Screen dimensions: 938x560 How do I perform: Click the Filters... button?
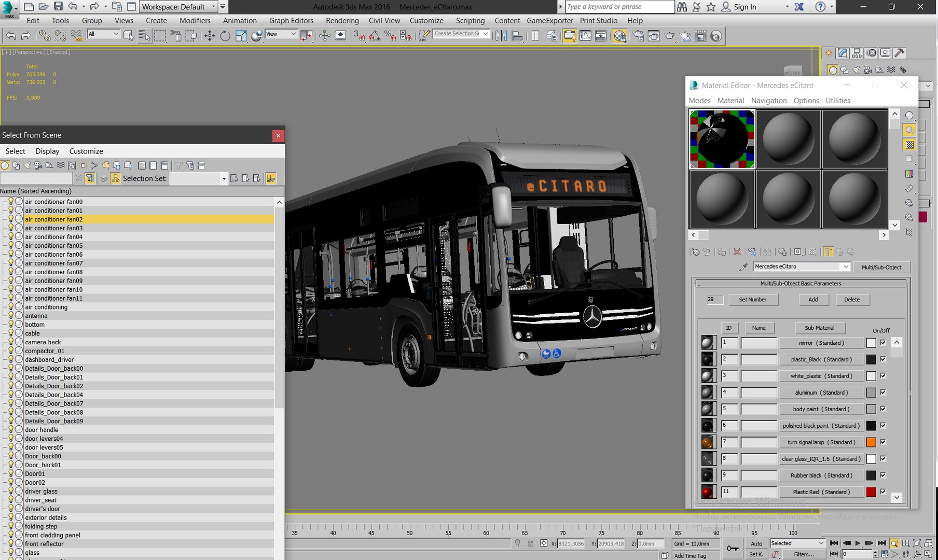pos(804,555)
